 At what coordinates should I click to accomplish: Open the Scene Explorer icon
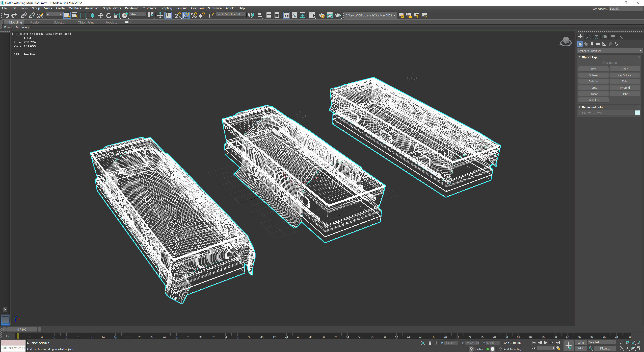(269, 15)
